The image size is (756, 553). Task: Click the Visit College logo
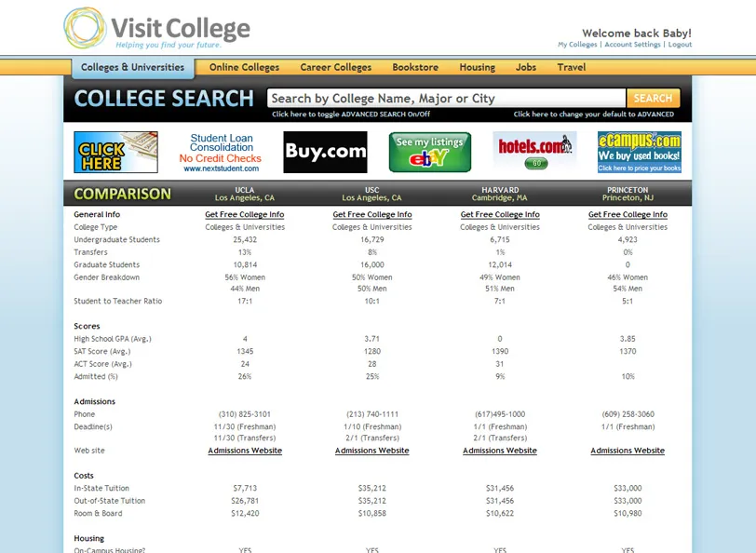(157, 29)
